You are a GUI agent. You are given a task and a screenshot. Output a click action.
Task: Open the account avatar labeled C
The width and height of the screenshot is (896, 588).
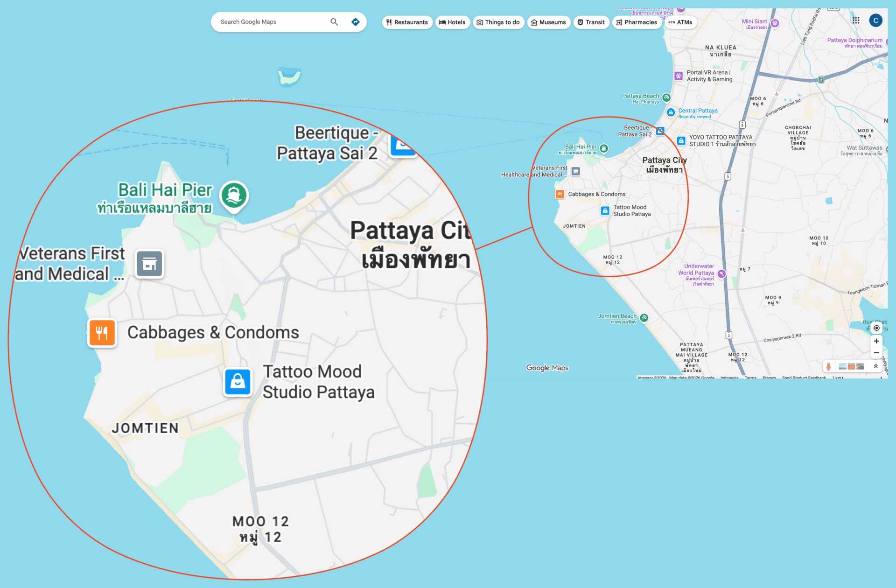(875, 20)
